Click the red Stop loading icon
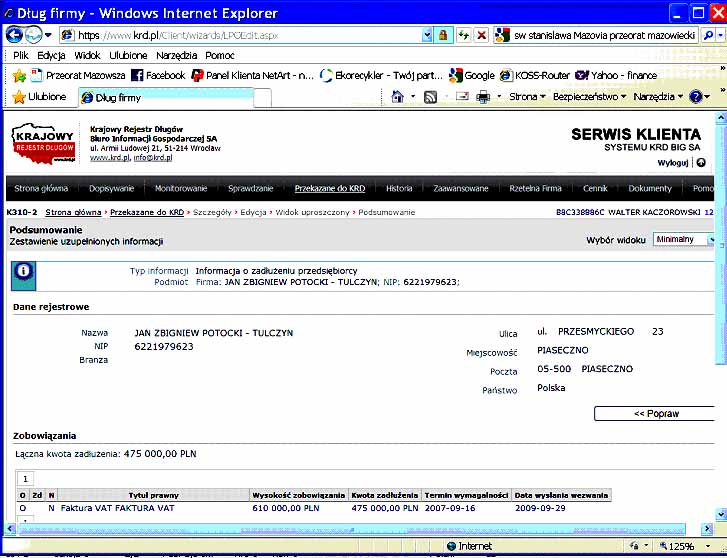This screenshot has width=727, height=558. [482, 35]
